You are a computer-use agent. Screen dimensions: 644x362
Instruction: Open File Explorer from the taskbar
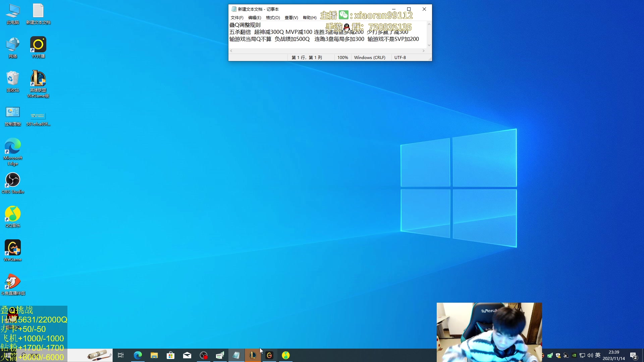(x=154, y=355)
